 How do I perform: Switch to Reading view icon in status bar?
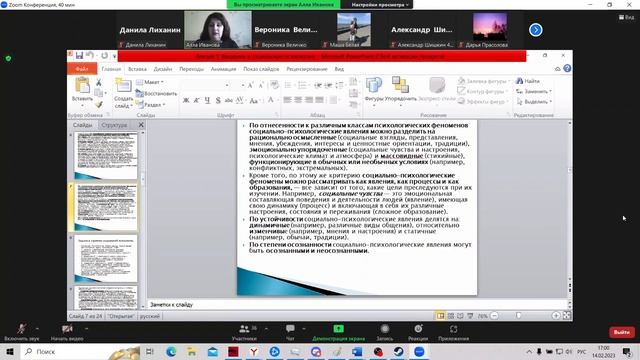pos(460,316)
